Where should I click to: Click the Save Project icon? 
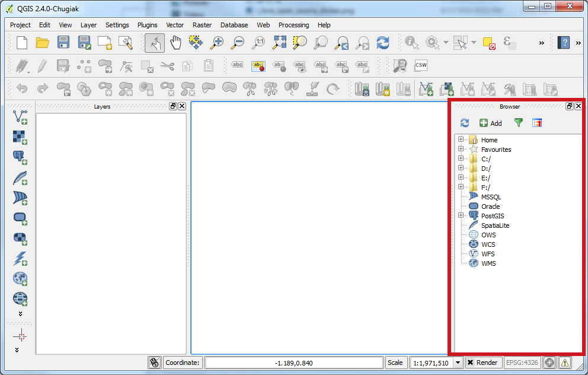(63, 43)
